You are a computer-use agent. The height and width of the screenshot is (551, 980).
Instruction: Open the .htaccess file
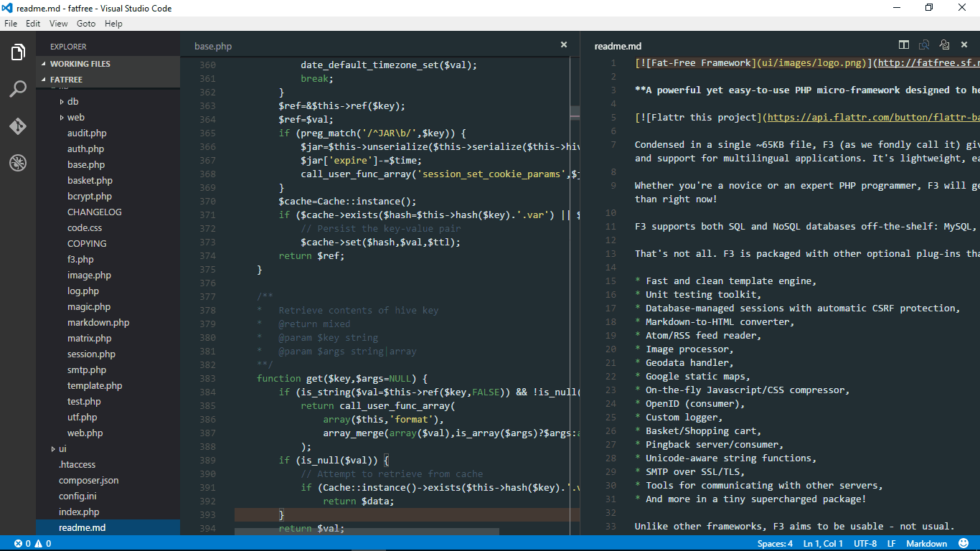click(x=77, y=465)
